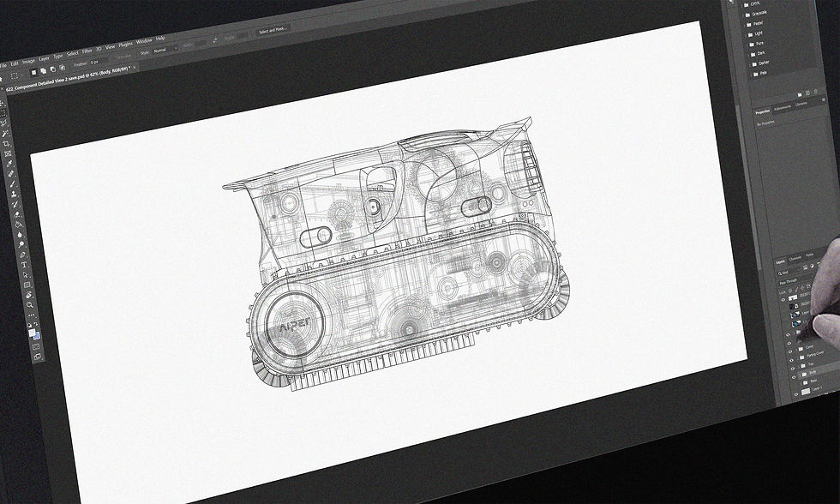
Task: Open the Edit menu
Action: pyautogui.click(x=15, y=63)
